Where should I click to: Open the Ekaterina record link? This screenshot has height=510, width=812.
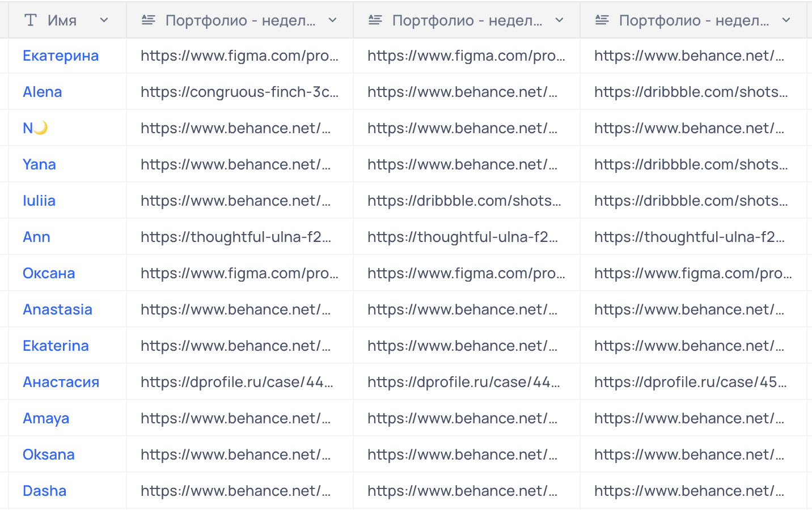[56, 346]
